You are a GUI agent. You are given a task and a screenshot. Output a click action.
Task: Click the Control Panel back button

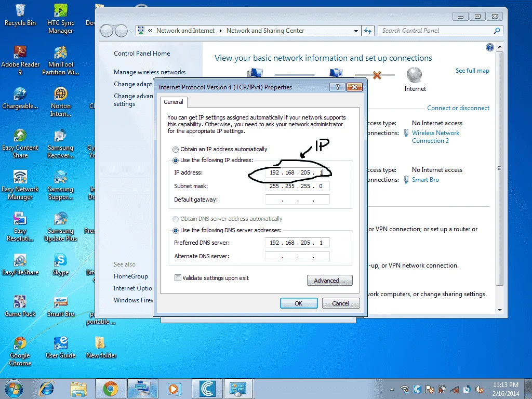click(x=107, y=31)
